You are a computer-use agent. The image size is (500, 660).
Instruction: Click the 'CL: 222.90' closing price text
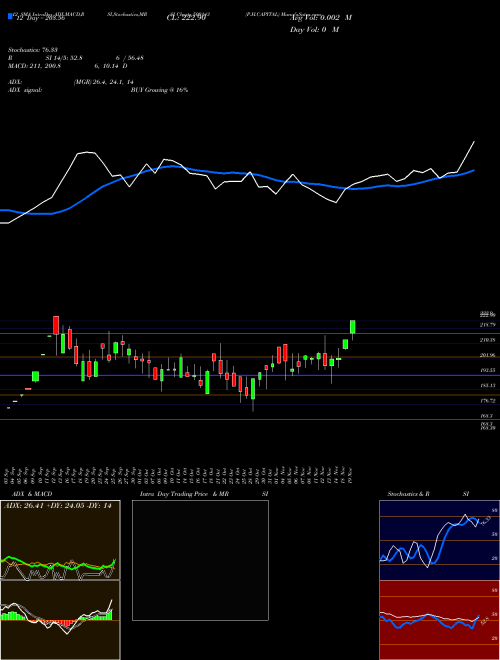coord(185,18)
